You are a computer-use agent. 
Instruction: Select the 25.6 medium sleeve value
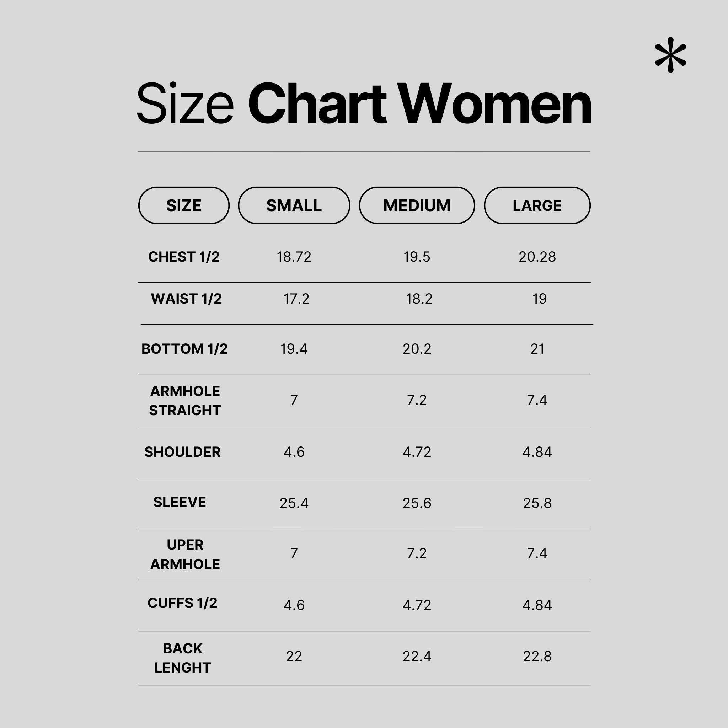click(x=417, y=503)
